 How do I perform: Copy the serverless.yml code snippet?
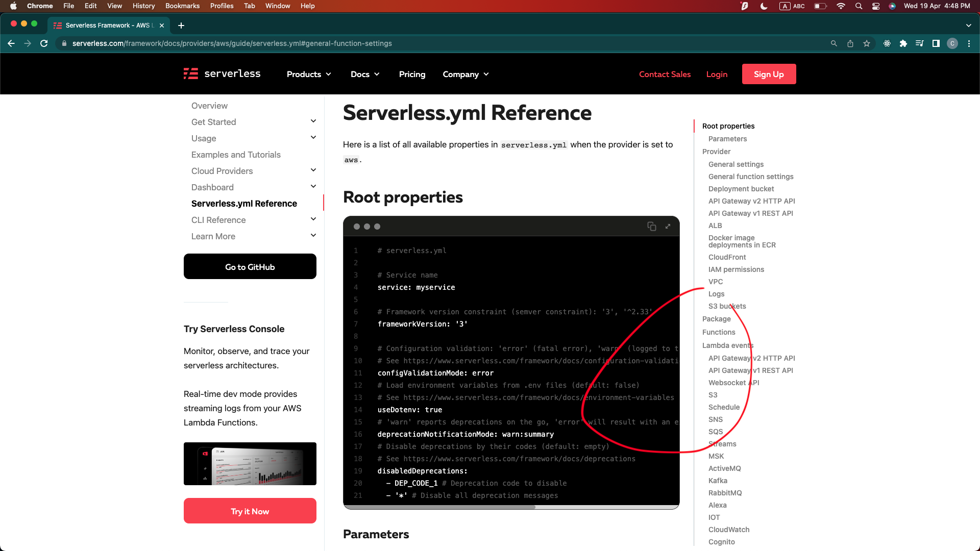(x=652, y=226)
